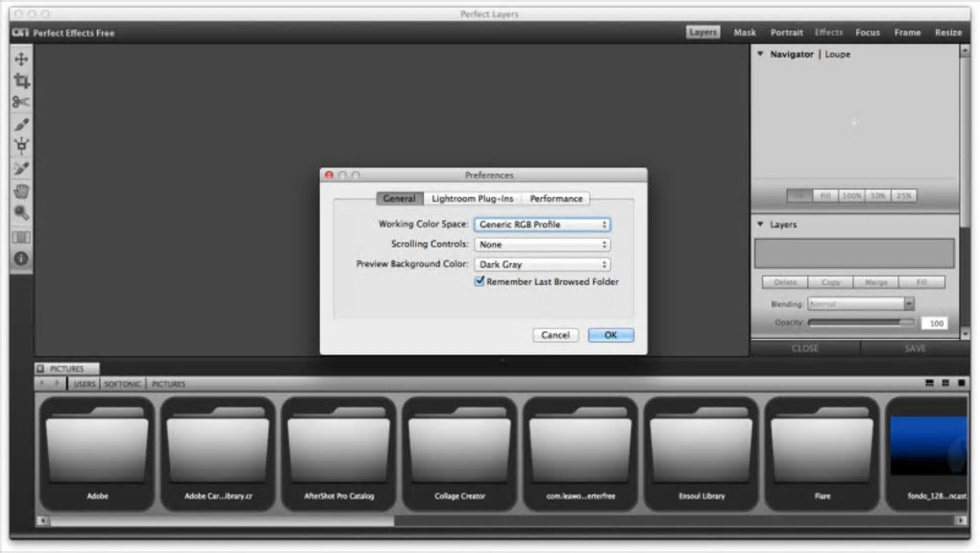Switch to Lightroom Plug-Ins tab
This screenshot has width=980, height=553.
point(473,198)
